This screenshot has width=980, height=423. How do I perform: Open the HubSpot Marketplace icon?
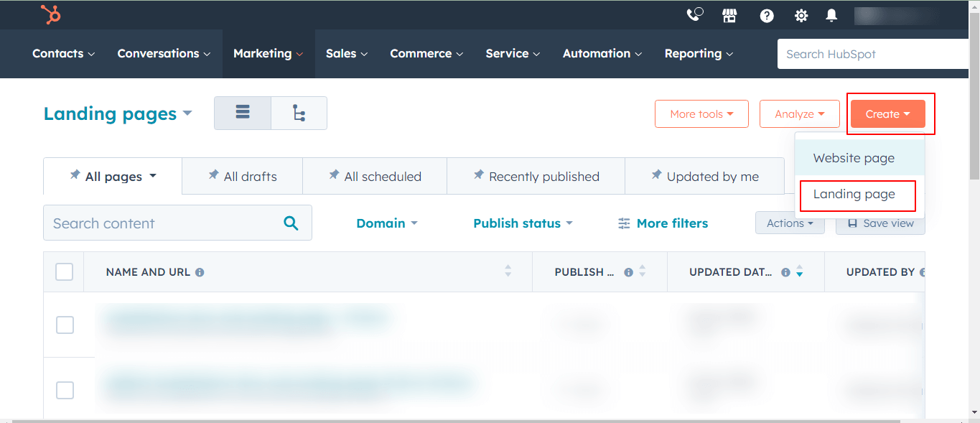[x=729, y=14]
